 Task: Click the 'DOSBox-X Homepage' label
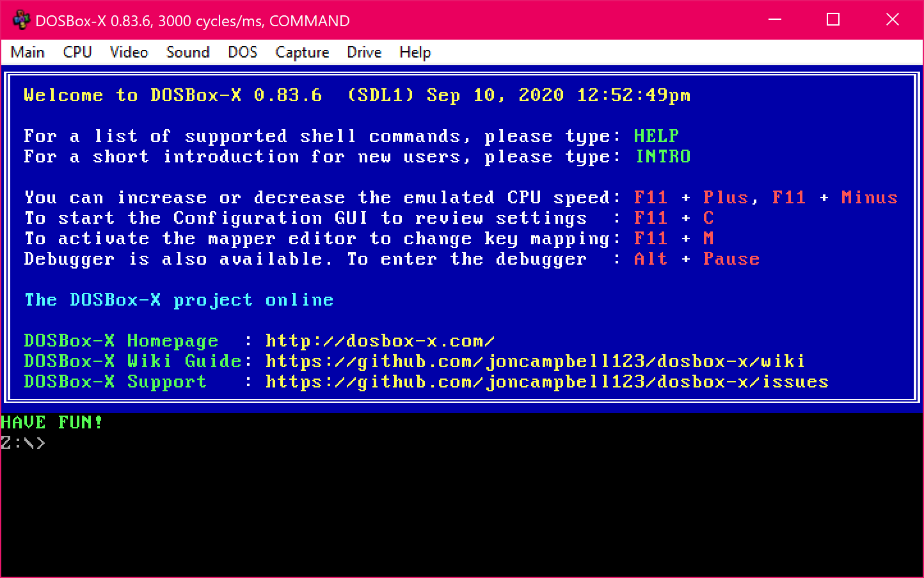click(121, 341)
